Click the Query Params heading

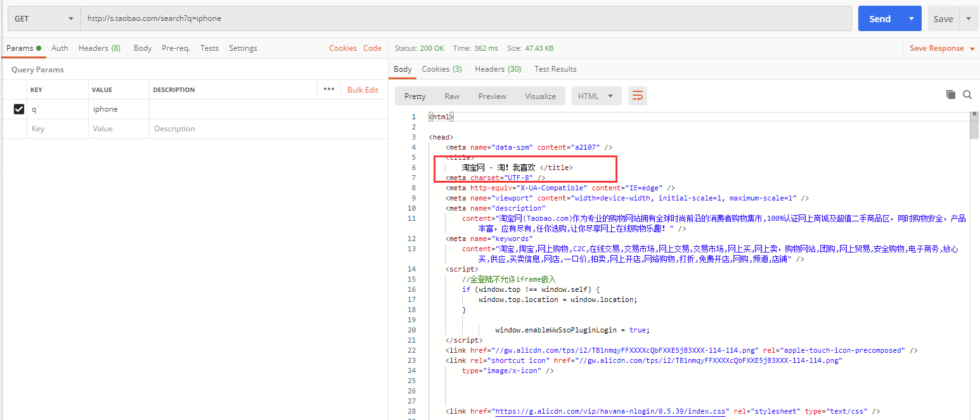(x=37, y=70)
